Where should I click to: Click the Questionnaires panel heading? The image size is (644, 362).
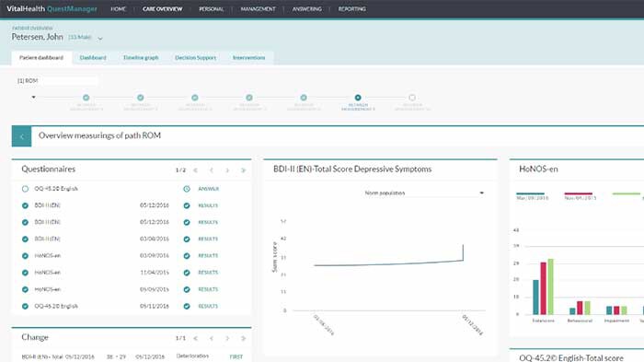point(49,169)
